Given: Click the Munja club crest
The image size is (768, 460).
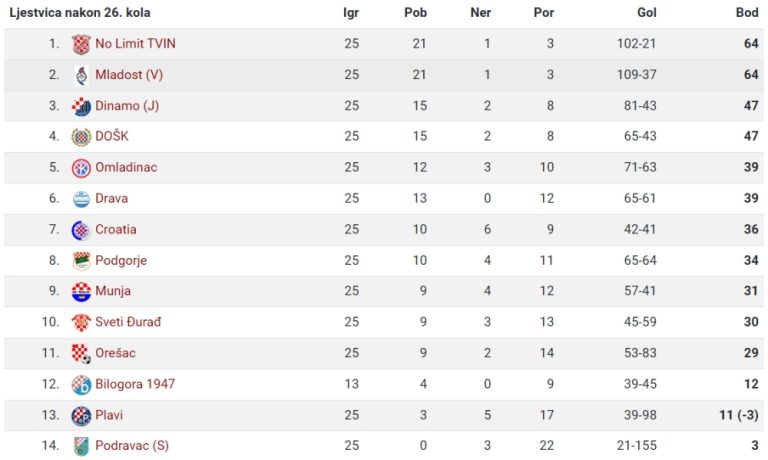Looking at the screenshot, I should point(81,291).
